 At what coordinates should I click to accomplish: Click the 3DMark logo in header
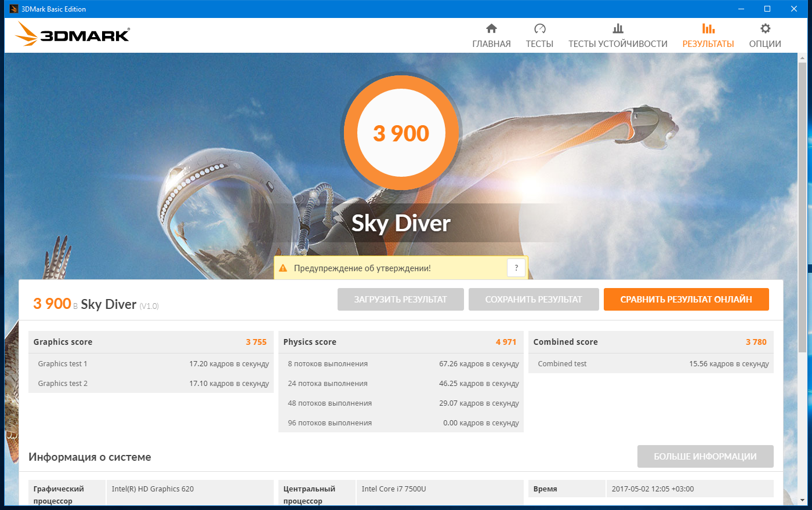[x=72, y=34]
